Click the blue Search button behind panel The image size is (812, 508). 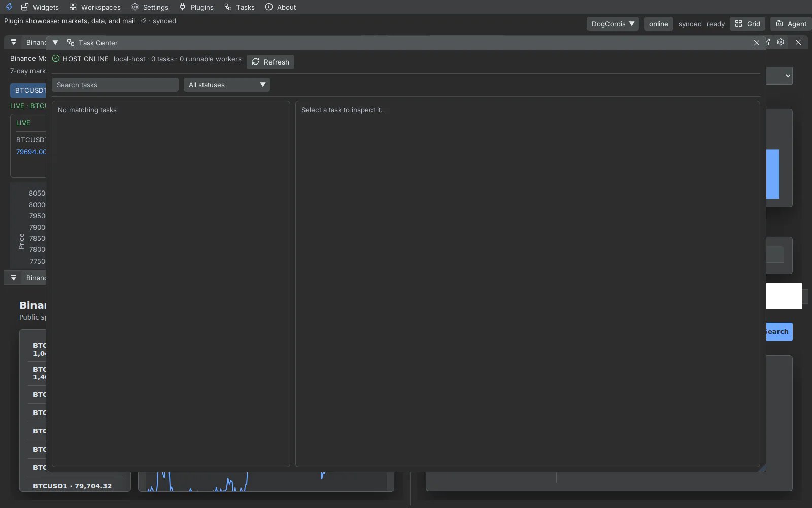coord(779,332)
